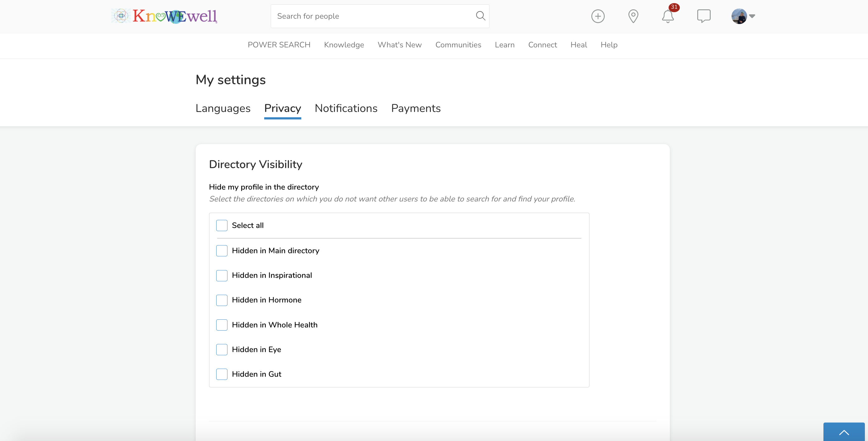The height and width of the screenshot is (441, 868).
Task: Open the Learn menu
Action: (x=504, y=45)
